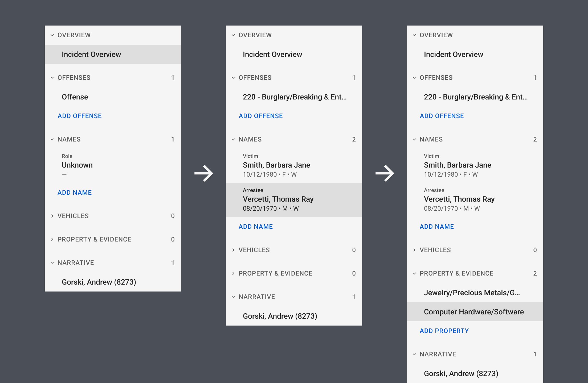This screenshot has height=383, width=588.
Task: Select the Unknown role name entry
Action: (x=113, y=166)
